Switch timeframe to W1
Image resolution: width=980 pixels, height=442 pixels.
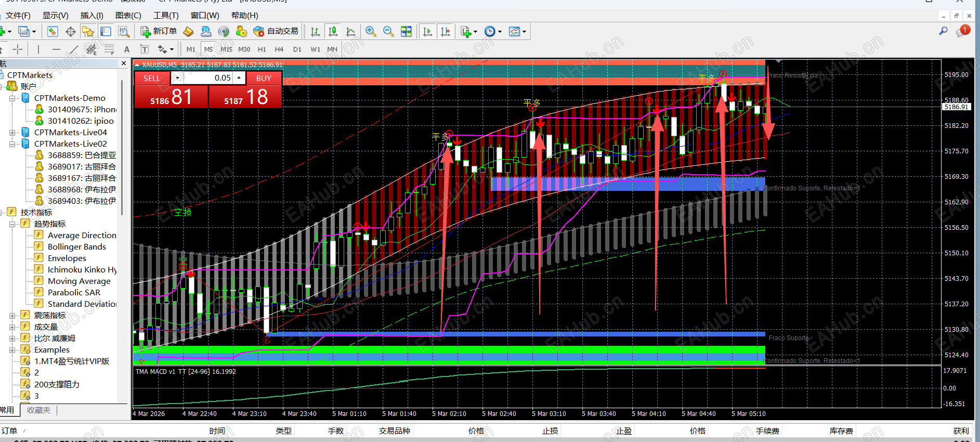[x=315, y=49]
